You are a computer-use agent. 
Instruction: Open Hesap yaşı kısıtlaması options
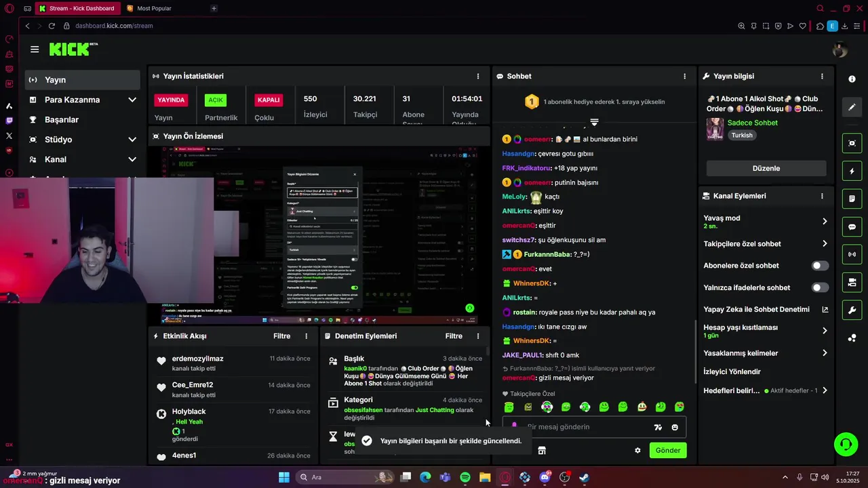(766, 331)
